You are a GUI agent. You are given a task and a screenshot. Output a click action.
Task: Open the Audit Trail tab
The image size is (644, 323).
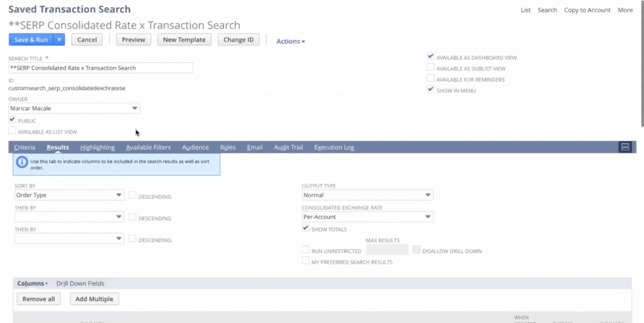[x=288, y=147]
